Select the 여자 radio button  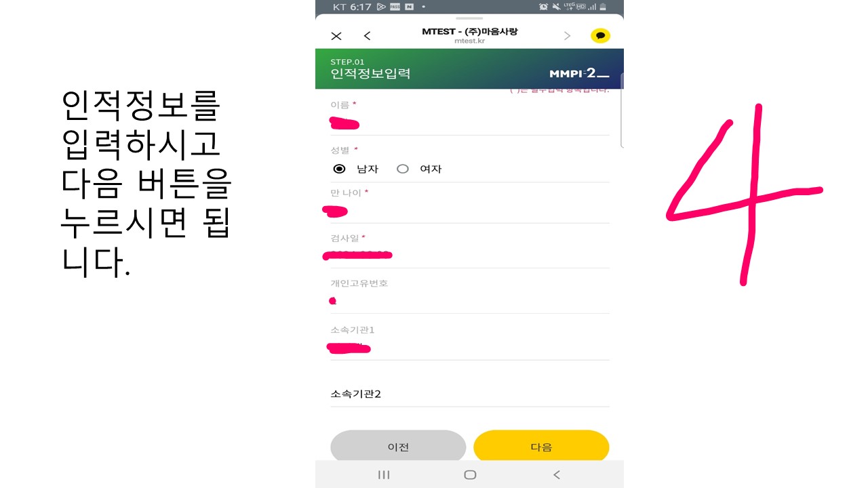tap(403, 169)
